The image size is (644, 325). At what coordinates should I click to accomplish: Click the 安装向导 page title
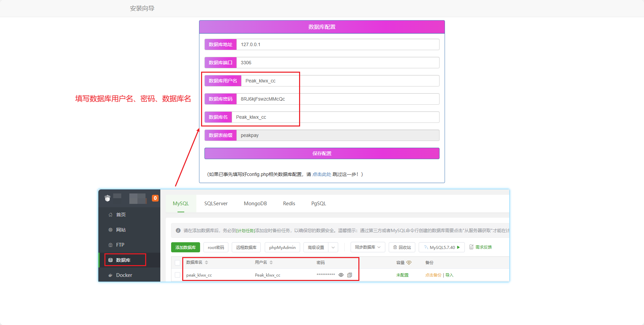[142, 8]
